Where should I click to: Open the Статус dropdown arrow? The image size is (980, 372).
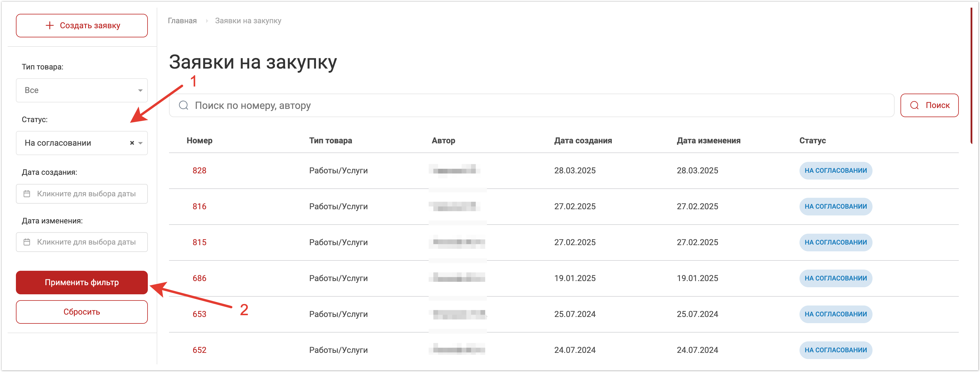click(x=140, y=143)
